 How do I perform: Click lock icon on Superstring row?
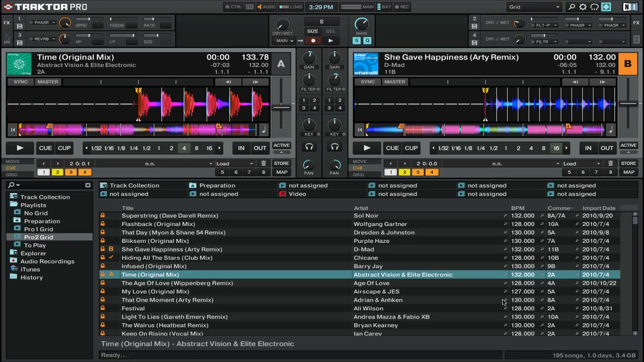(x=103, y=216)
